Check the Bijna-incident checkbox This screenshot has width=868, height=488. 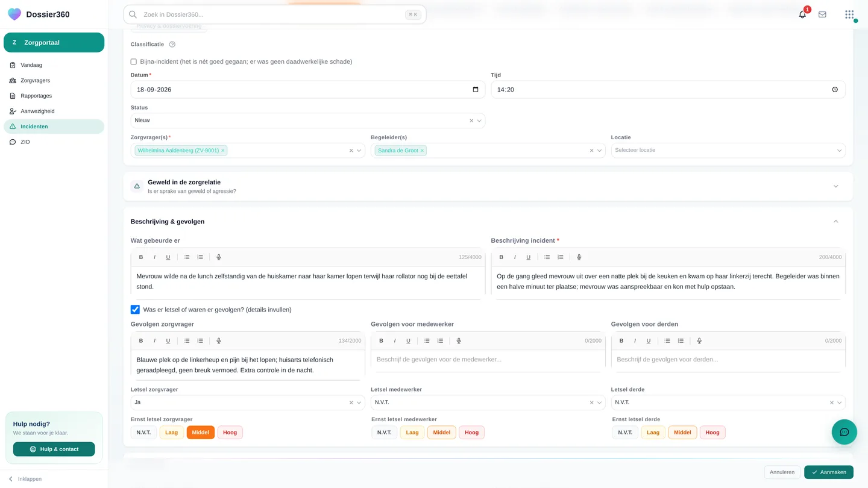point(134,61)
